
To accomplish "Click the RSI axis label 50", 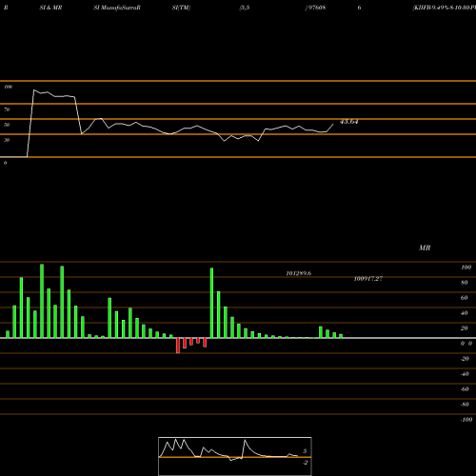I will click(7, 125).
